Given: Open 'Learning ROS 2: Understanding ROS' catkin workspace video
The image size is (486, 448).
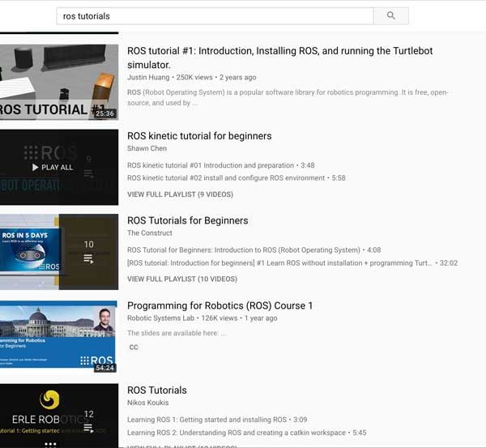Looking at the screenshot, I should pyautogui.click(x=237, y=433).
